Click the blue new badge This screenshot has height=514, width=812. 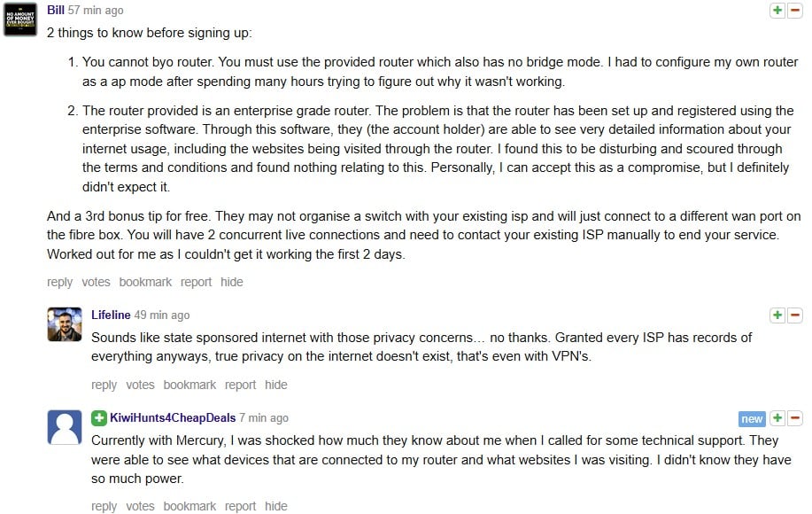pos(752,418)
